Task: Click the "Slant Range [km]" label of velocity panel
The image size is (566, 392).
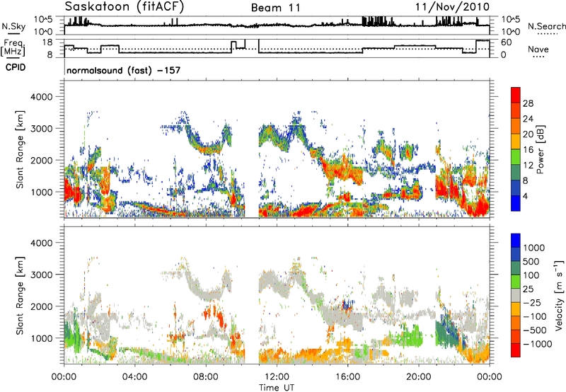Action: pos(20,295)
